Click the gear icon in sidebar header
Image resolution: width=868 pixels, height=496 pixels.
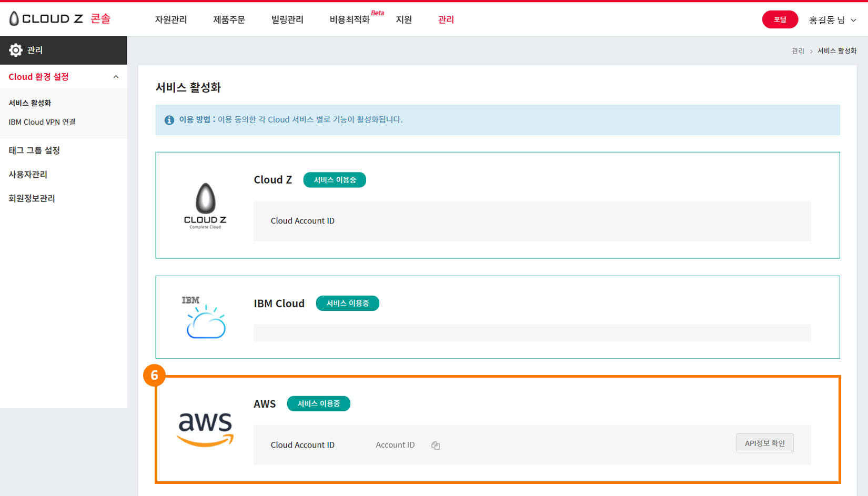16,50
